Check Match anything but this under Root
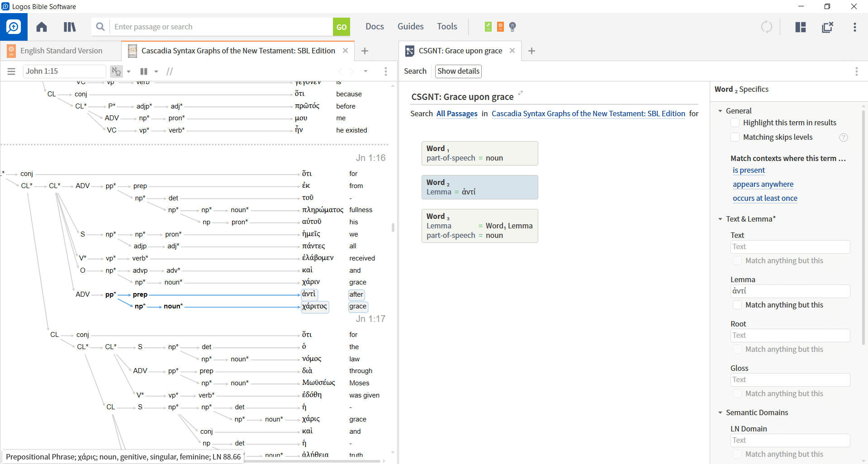 [x=737, y=349]
